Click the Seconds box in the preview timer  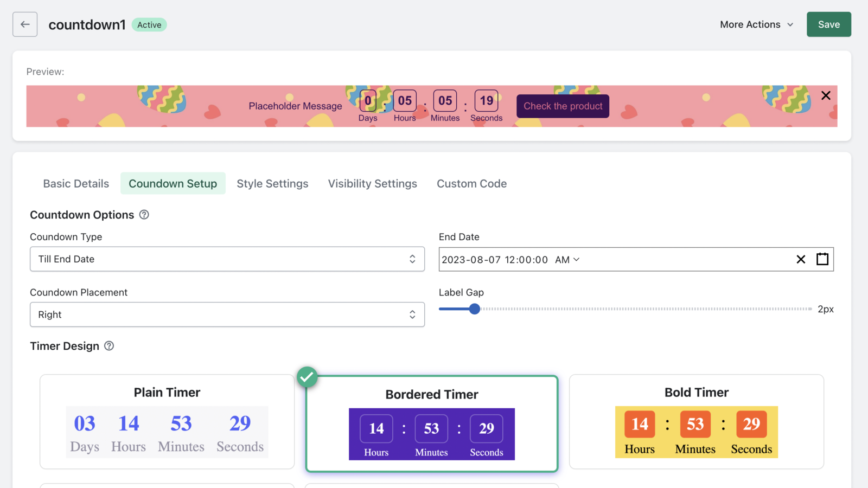pyautogui.click(x=487, y=101)
